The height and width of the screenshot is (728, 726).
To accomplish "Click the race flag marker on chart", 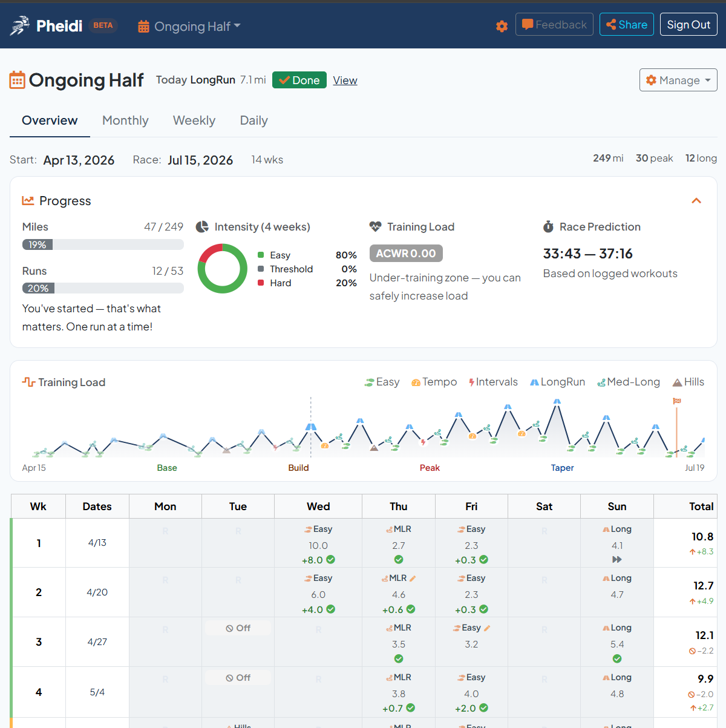I will click(x=677, y=401).
